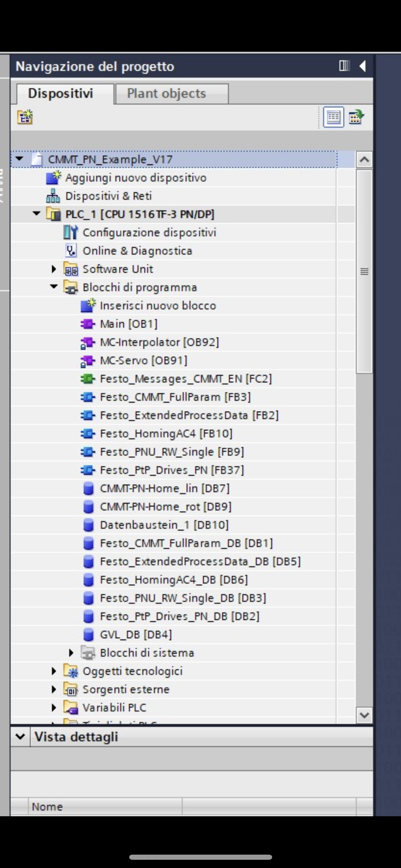Click the Configurazione dispositivi tools icon
Screen dimensions: 401x868
pyautogui.click(x=71, y=232)
